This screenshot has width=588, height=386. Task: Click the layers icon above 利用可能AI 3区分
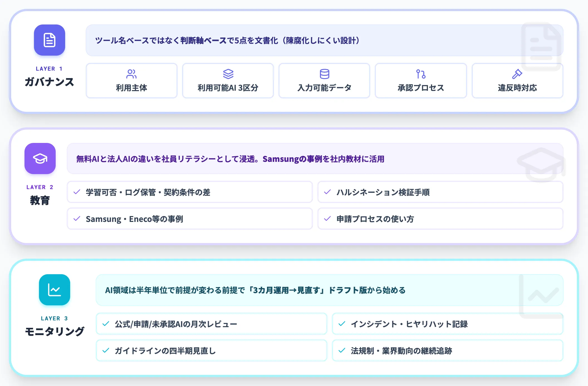(x=228, y=74)
